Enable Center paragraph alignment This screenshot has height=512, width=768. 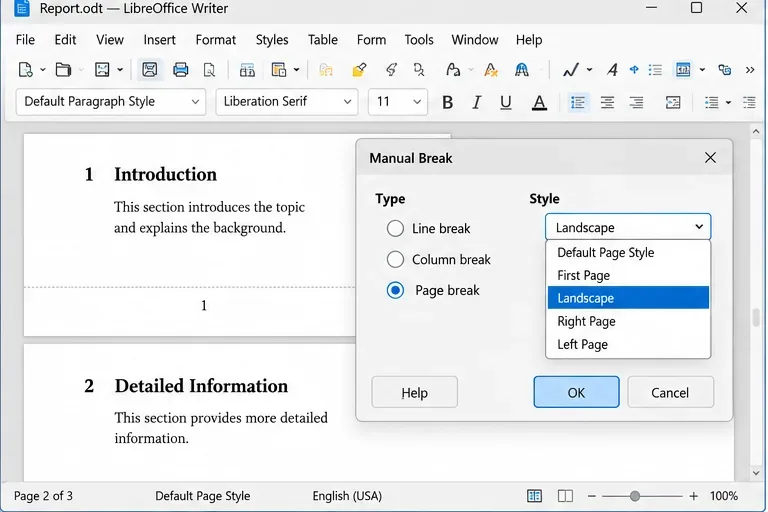point(607,102)
